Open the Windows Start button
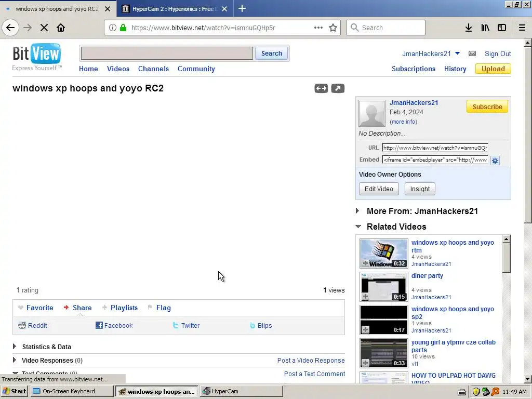Viewport: 532px width, 399px height. [x=14, y=391]
